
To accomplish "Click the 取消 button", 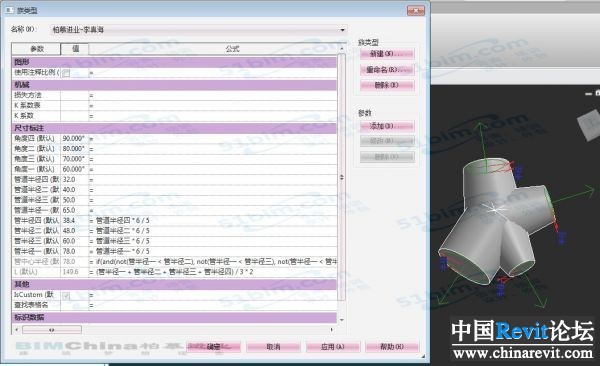I will (273, 347).
